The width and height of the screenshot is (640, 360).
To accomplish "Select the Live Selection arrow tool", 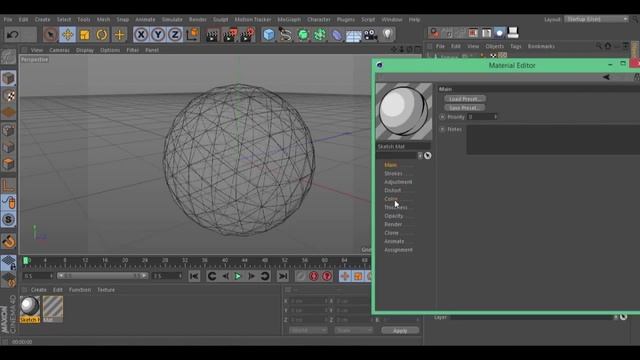I will [x=50, y=35].
